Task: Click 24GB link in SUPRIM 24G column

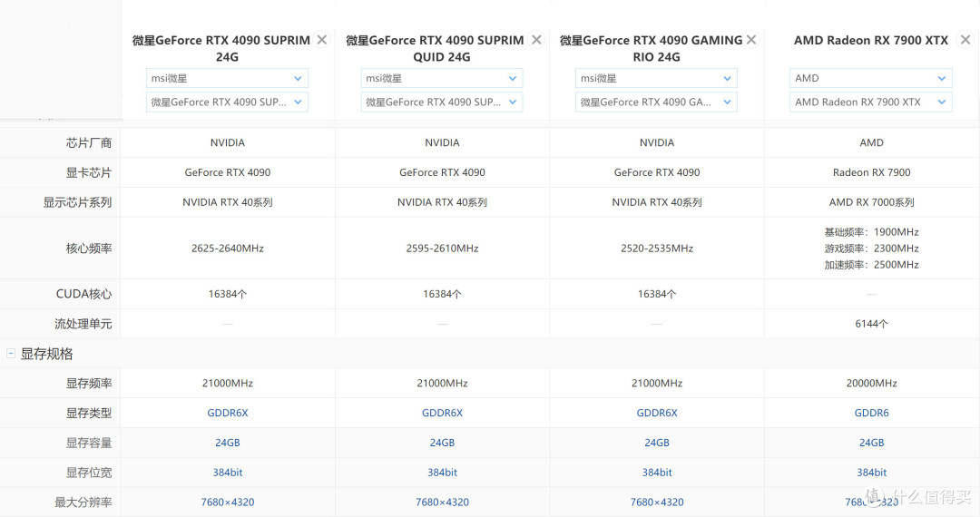Action: (x=228, y=443)
